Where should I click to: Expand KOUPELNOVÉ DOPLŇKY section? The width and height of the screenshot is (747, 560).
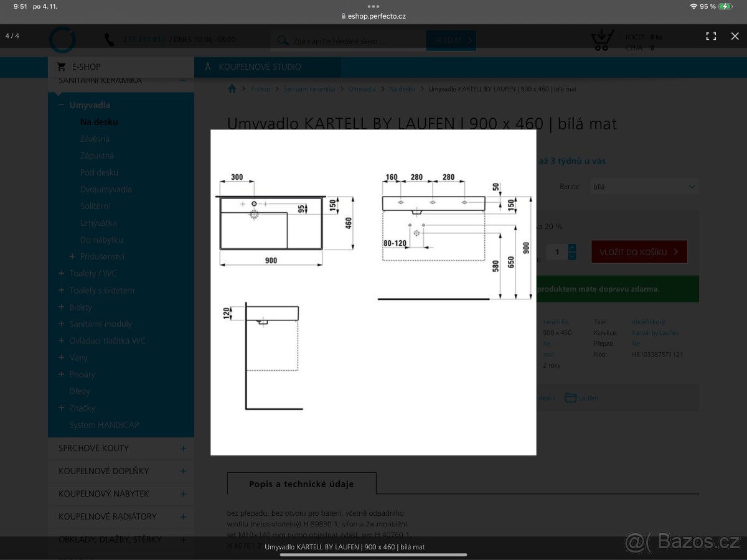(x=183, y=471)
